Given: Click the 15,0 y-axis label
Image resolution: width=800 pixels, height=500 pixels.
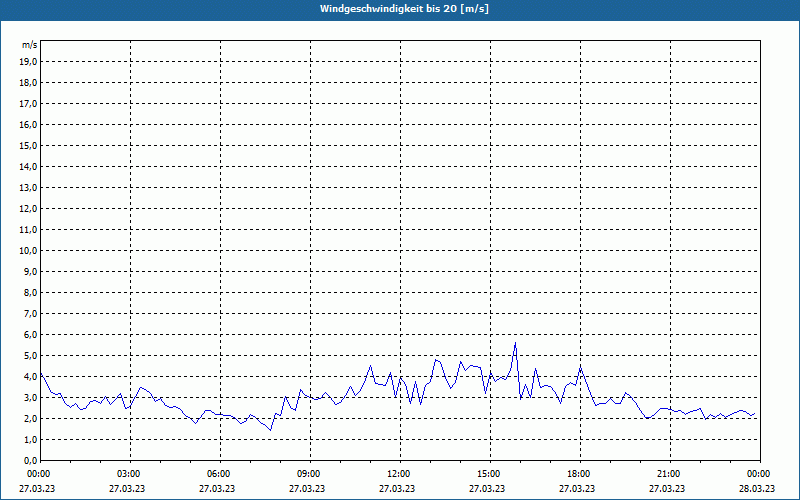Looking at the screenshot, I should (28, 145).
